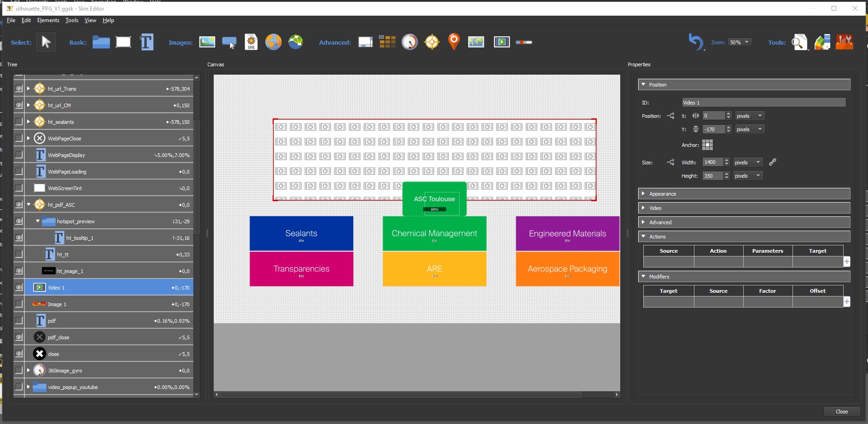
Task: Hide the pdf_close element
Action: pyautogui.click(x=19, y=337)
